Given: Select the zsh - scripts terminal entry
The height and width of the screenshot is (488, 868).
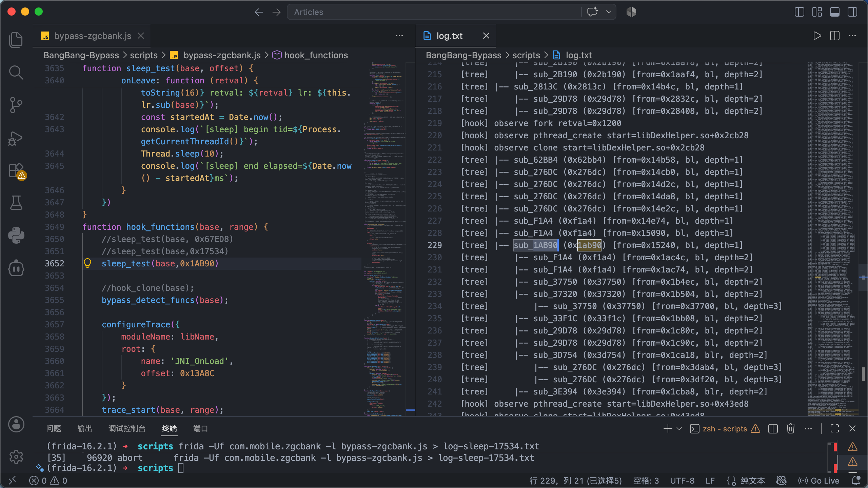Looking at the screenshot, I should point(725,429).
